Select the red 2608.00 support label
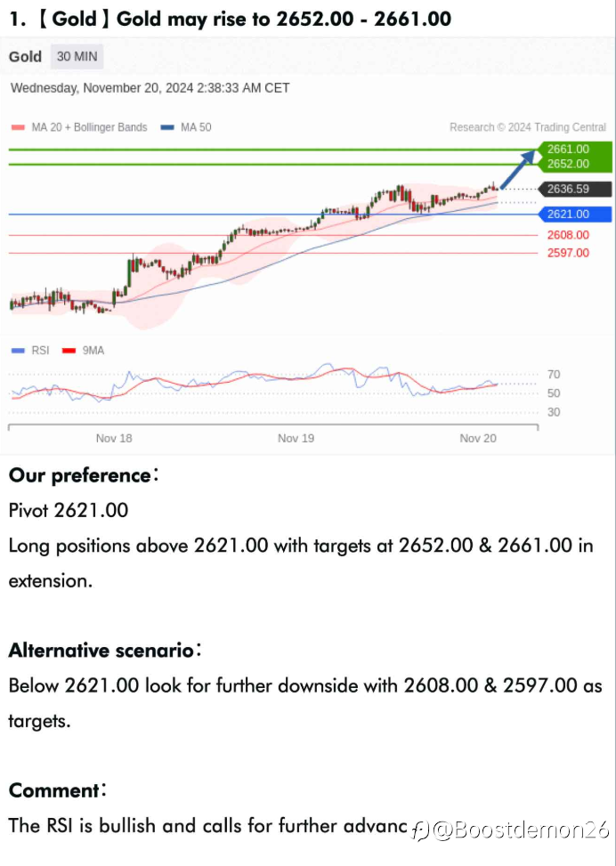The height and width of the screenshot is (866, 616). [x=568, y=235]
